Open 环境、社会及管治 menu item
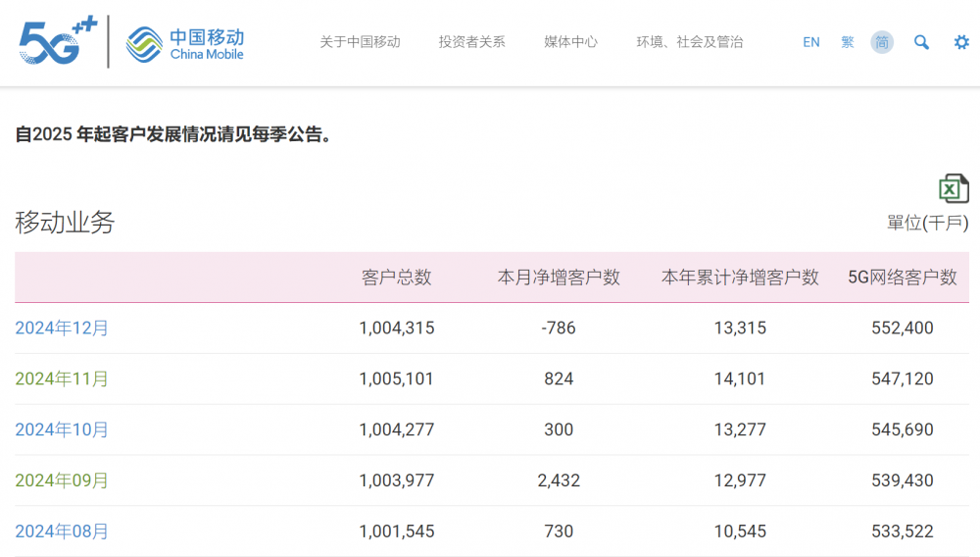The width and height of the screenshot is (980, 557). pyautogui.click(x=690, y=42)
